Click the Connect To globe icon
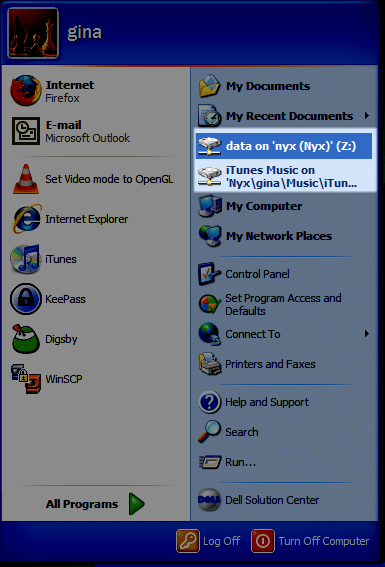 (x=209, y=334)
